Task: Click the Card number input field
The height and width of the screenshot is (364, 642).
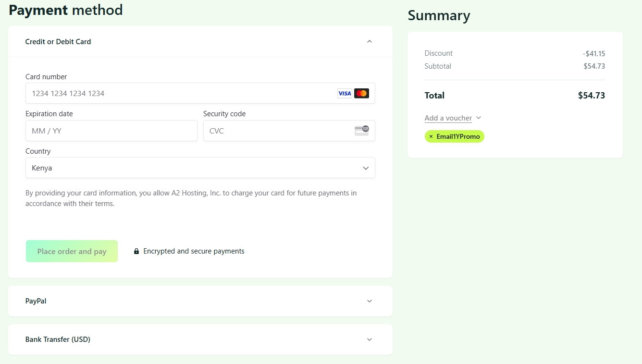Action: 200,93
